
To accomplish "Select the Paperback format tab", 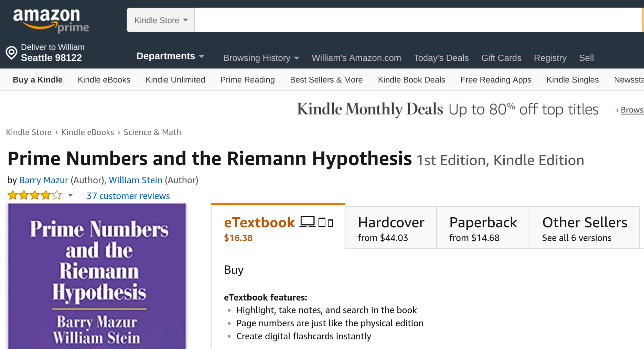I will 483,228.
